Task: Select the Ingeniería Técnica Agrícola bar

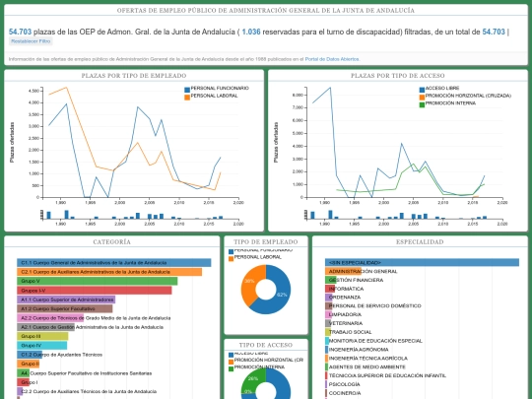Action: click(327, 359)
